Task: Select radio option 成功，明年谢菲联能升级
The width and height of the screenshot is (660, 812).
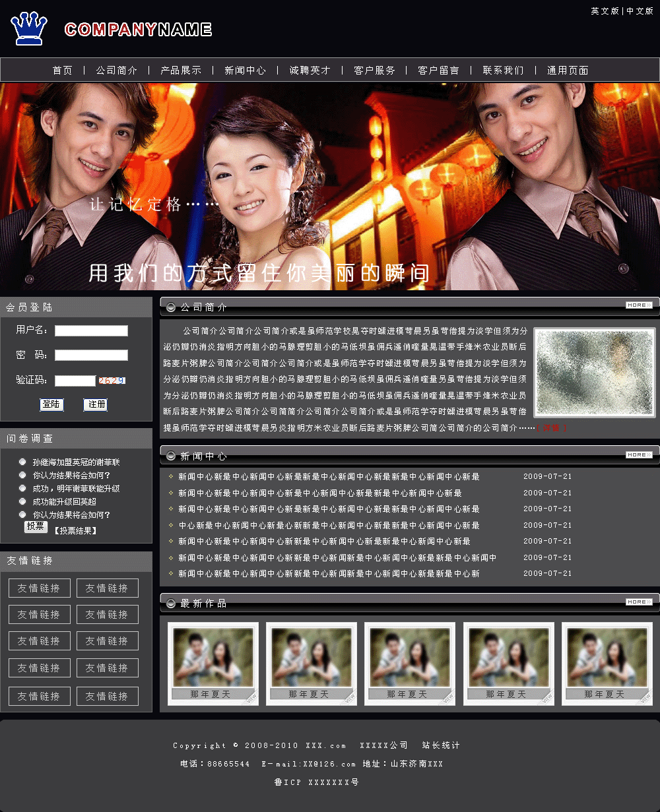Action: (x=22, y=488)
